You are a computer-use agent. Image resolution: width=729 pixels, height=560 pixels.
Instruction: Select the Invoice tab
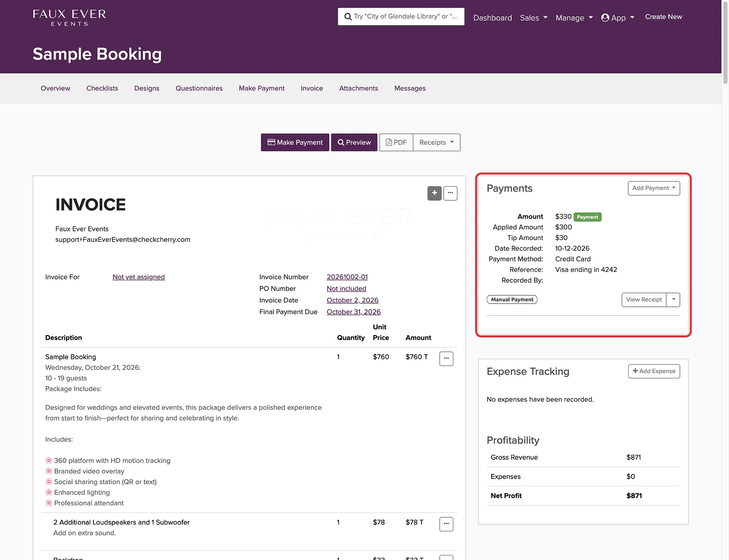tap(312, 88)
